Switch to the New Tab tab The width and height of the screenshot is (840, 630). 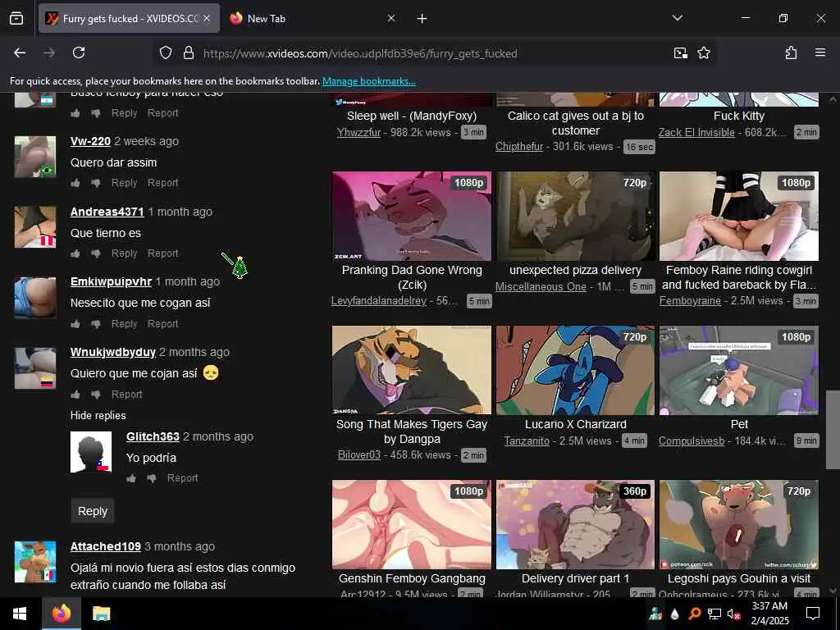tap(312, 18)
